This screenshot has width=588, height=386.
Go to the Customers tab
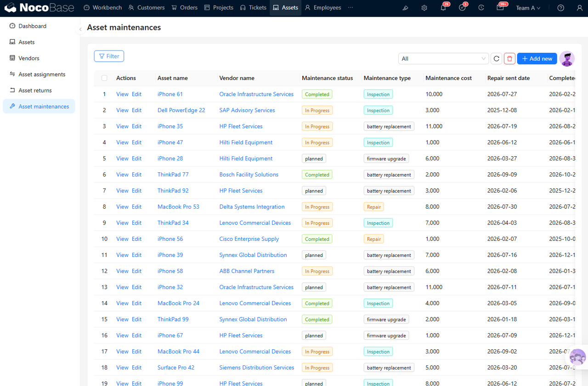click(147, 8)
